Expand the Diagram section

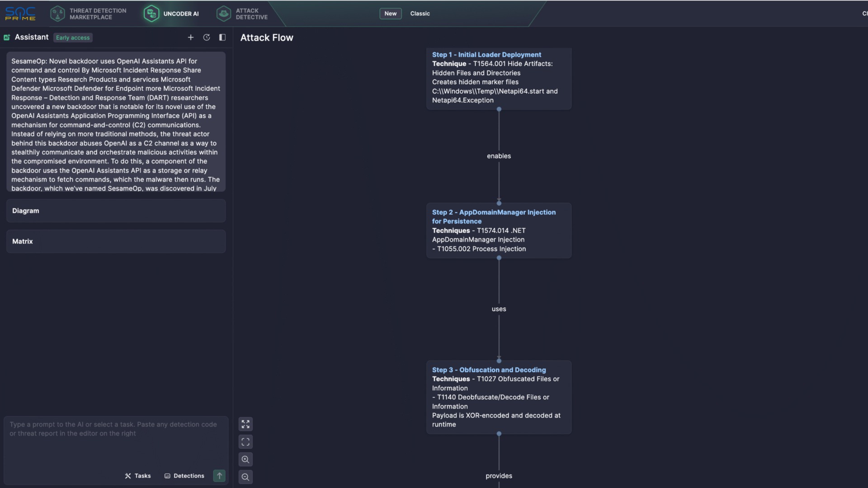pos(116,211)
